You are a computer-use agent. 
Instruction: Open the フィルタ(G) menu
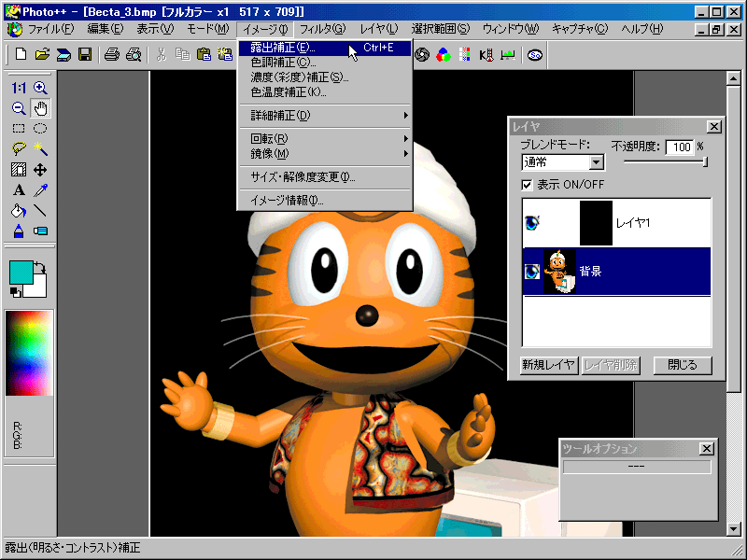(x=322, y=29)
